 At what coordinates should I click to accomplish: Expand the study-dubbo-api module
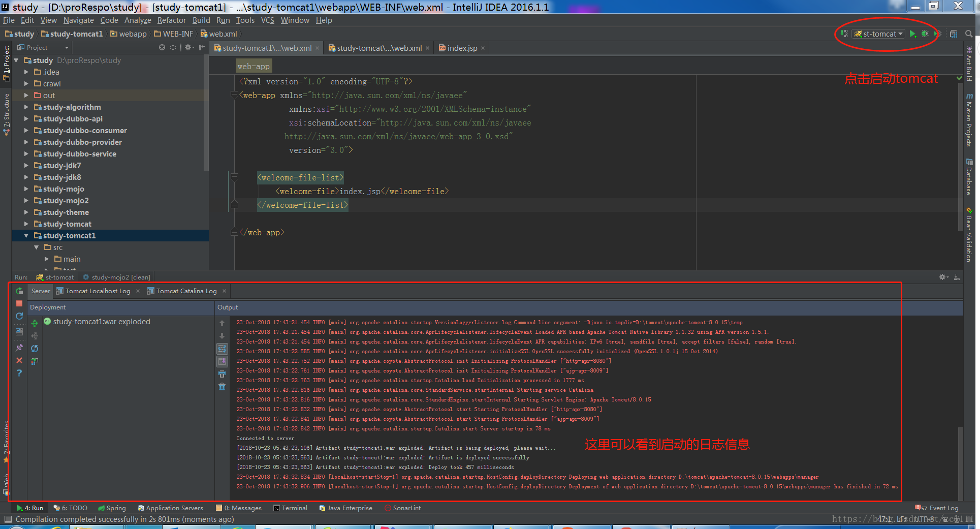click(x=26, y=119)
